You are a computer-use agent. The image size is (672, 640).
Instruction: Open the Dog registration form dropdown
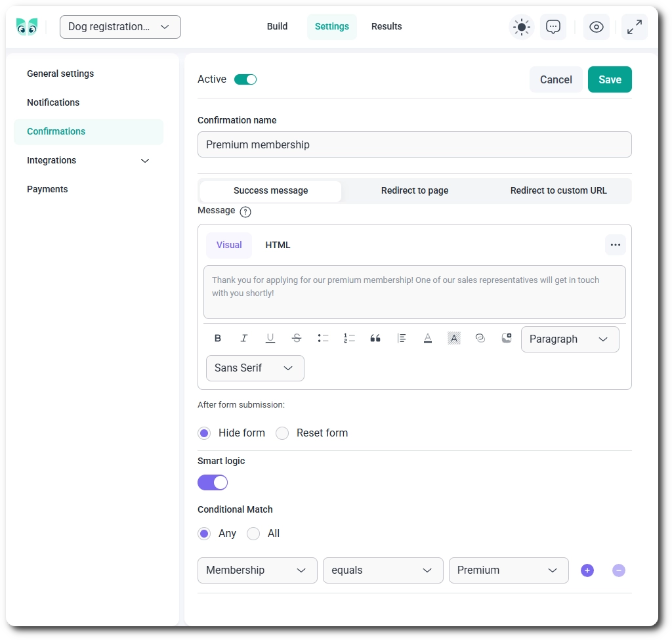pyautogui.click(x=120, y=27)
